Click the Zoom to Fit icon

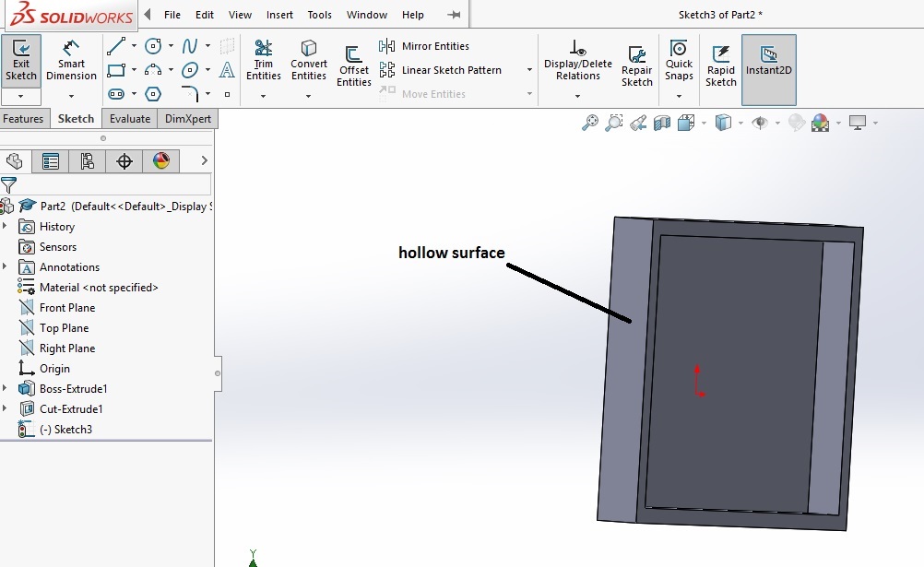point(590,123)
